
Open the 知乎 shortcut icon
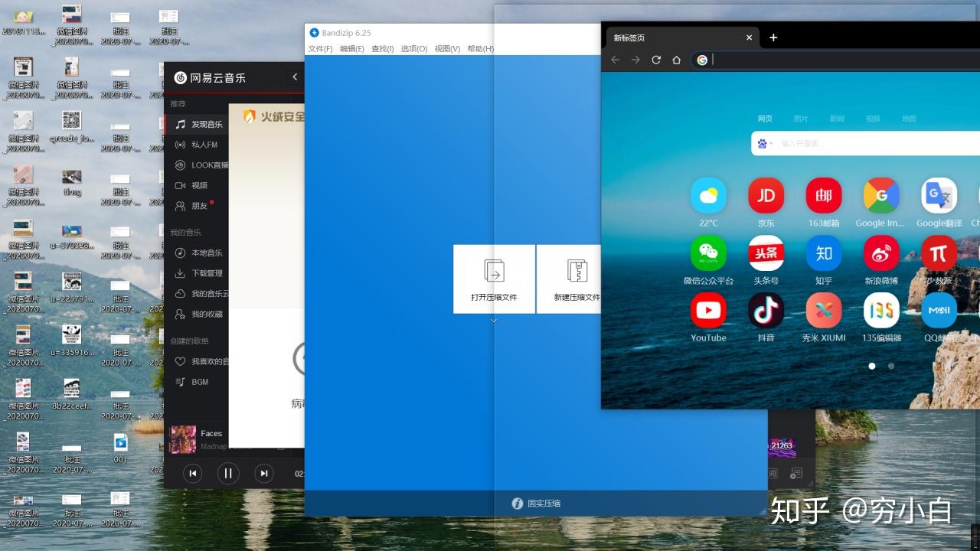point(824,253)
